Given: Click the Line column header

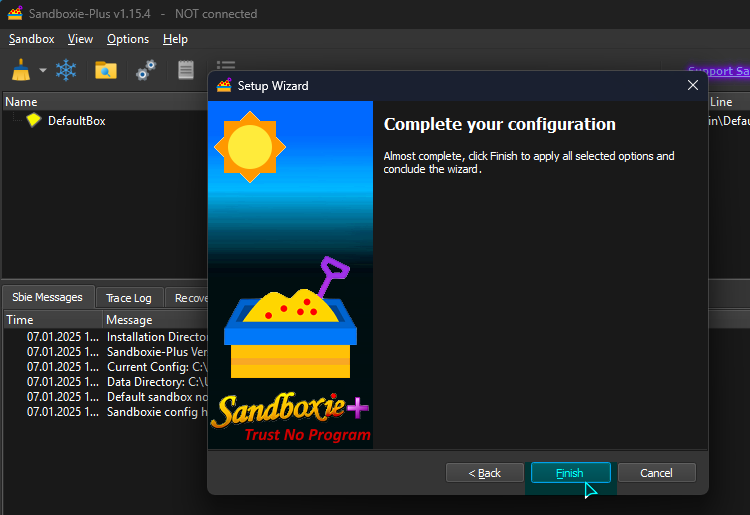Looking at the screenshot, I should click(728, 102).
